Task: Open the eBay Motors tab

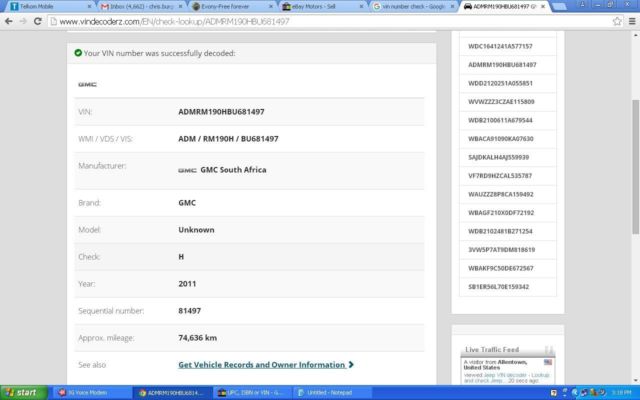Action: tap(320, 6)
